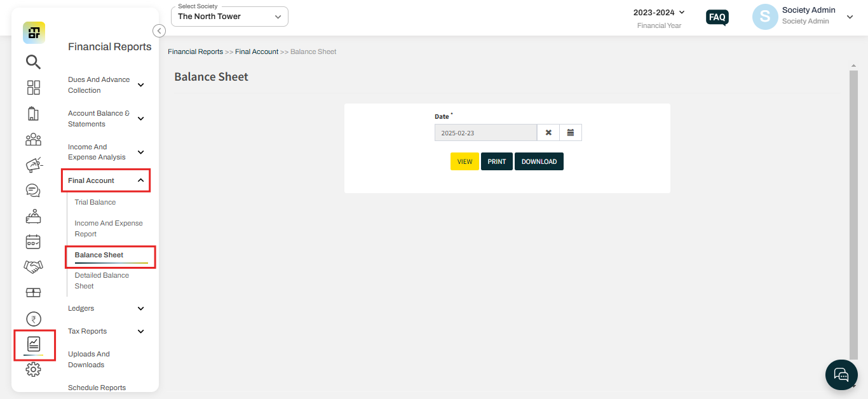Change the 2023-2024 financial year
868x399 pixels.
(x=659, y=12)
